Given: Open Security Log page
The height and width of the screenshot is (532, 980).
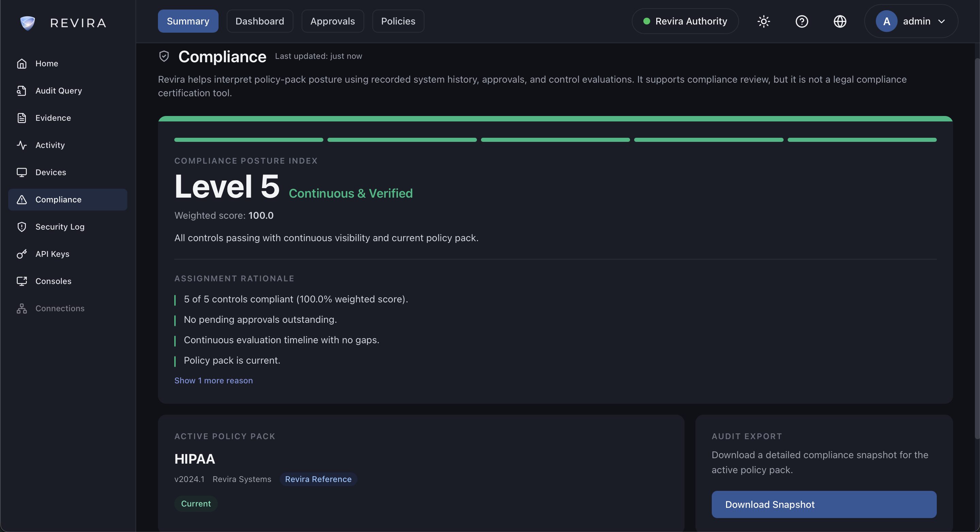Looking at the screenshot, I should click(68, 227).
